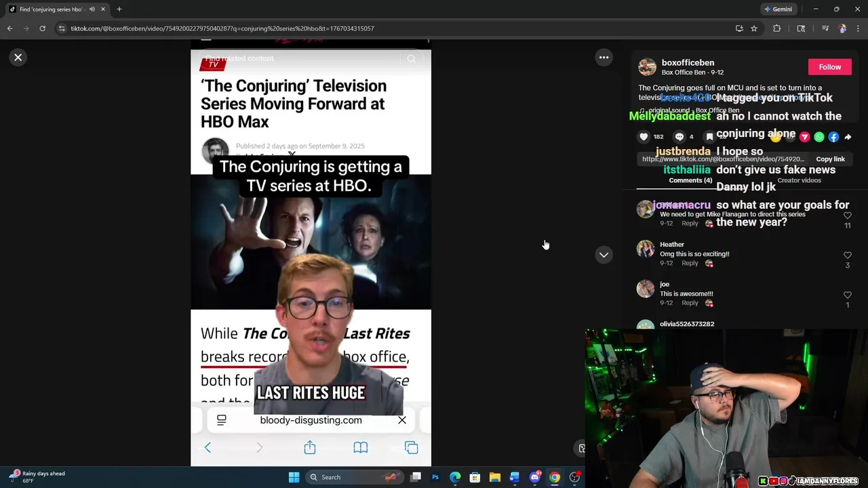The width and height of the screenshot is (868, 488).
Task: Open boxofficeben username link
Action: [688, 62]
